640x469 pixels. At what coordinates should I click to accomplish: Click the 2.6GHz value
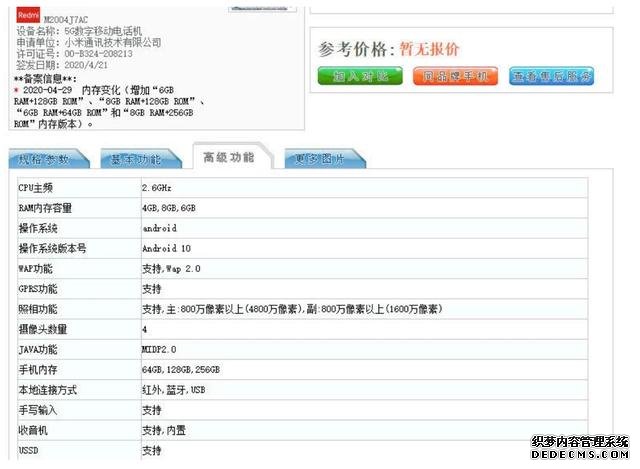tap(157, 188)
